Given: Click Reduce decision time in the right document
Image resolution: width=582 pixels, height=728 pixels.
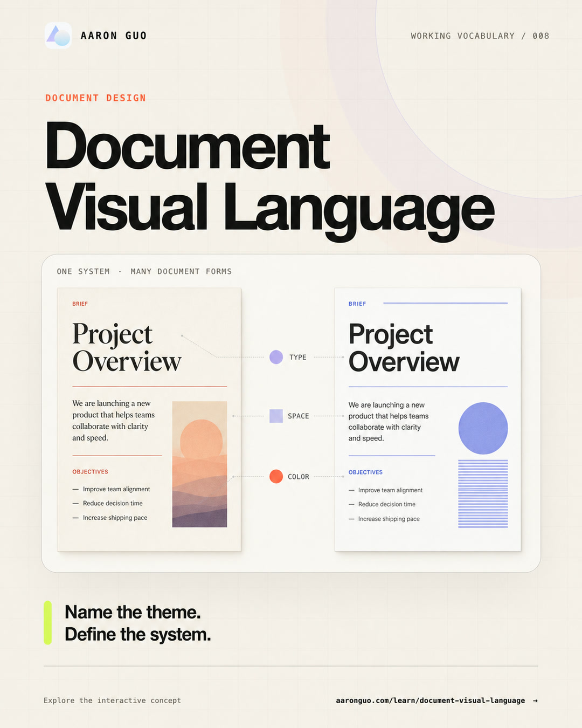Looking at the screenshot, I should [387, 504].
